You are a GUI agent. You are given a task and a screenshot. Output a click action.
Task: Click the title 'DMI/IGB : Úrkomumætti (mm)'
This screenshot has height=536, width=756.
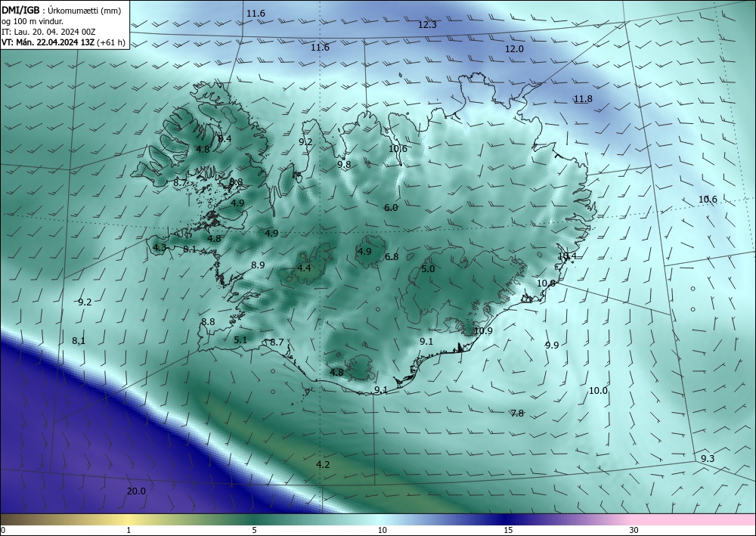[61, 11]
